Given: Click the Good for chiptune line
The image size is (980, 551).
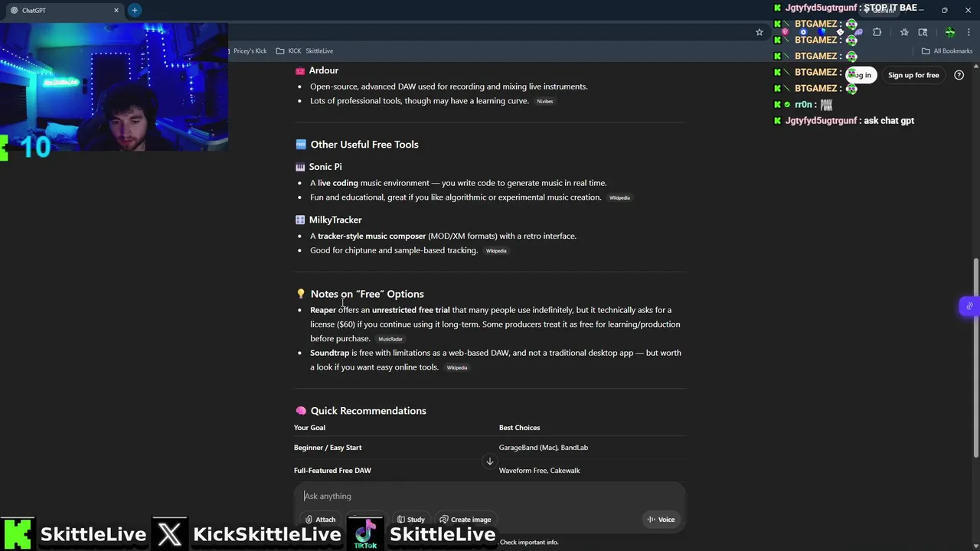Looking at the screenshot, I should 394,250.
